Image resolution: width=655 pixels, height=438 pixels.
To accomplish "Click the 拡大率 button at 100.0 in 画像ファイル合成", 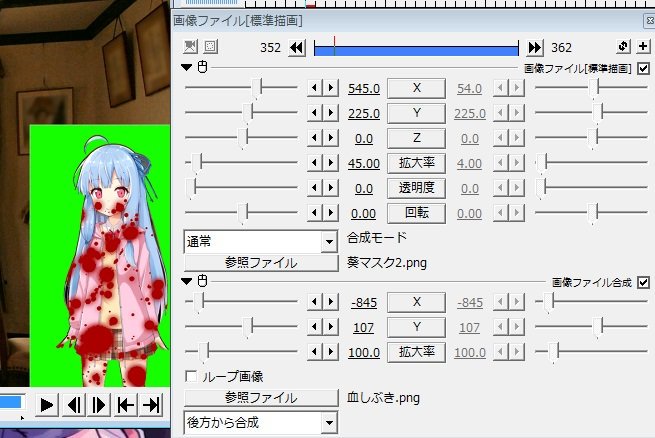I will [416, 352].
